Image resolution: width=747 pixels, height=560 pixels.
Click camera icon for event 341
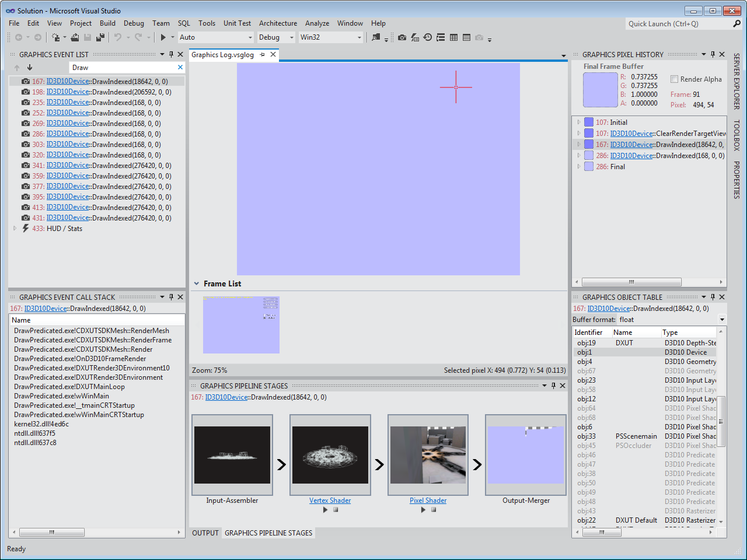pyautogui.click(x=26, y=166)
